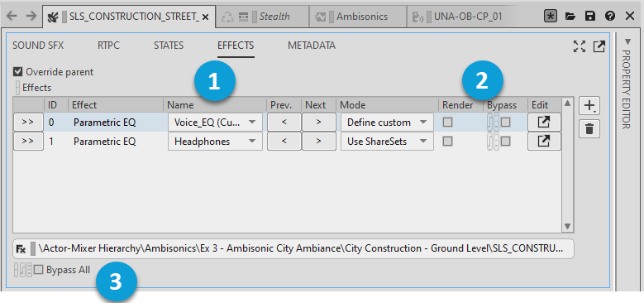Enable the Bypass All checkbox

(x=38, y=270)
